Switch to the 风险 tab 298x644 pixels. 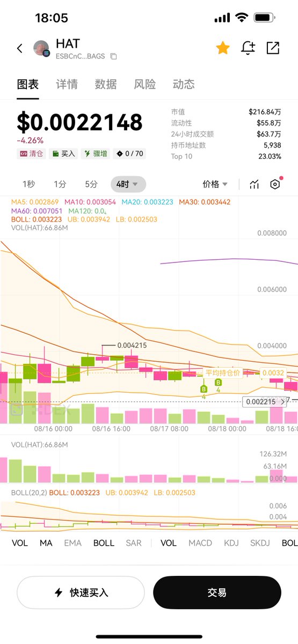[x=145, y=84]
